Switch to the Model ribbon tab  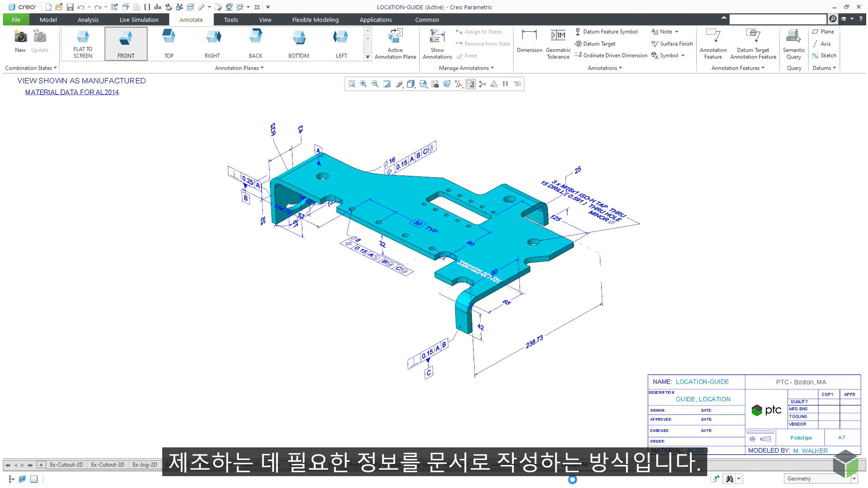tap(48, 20)
